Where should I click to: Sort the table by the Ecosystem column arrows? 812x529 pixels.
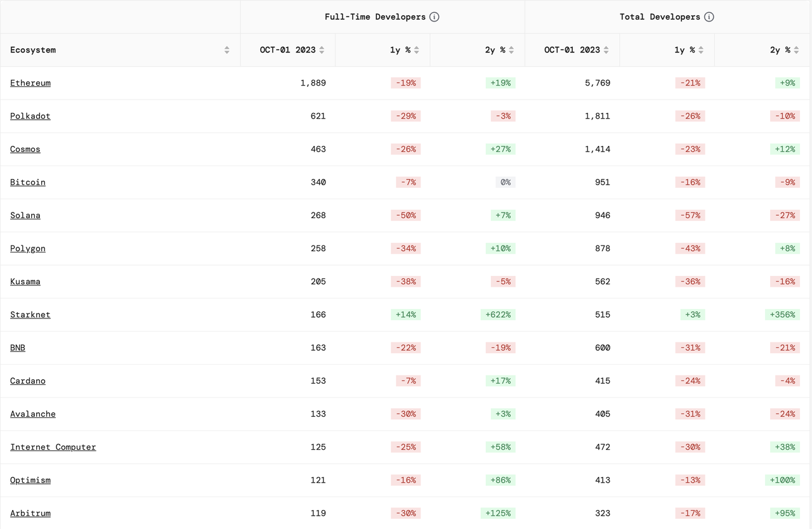[x=227, y=50]
